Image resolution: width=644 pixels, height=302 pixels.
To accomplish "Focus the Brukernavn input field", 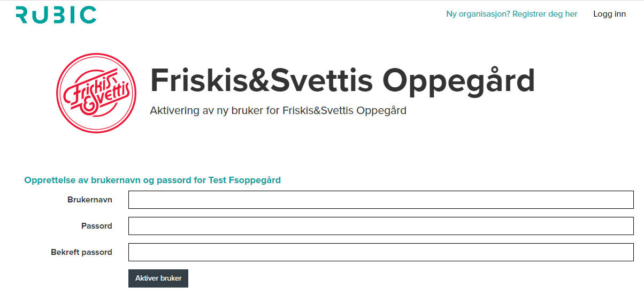I will [x=381, y=200].
